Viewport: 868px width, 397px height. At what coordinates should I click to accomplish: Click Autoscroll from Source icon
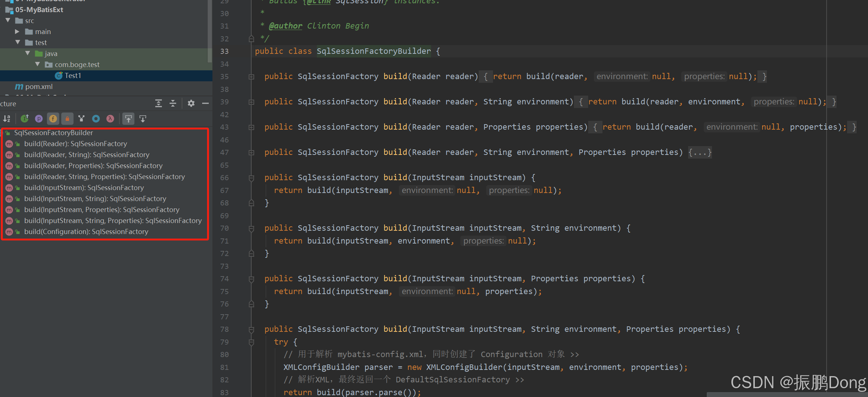coord(143,119)
